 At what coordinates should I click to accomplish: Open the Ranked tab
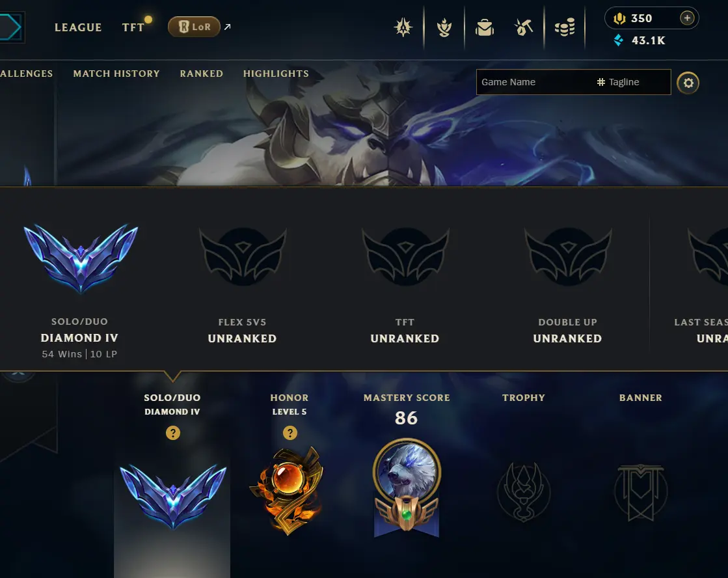pyautogui.click(x=202, y=74)
